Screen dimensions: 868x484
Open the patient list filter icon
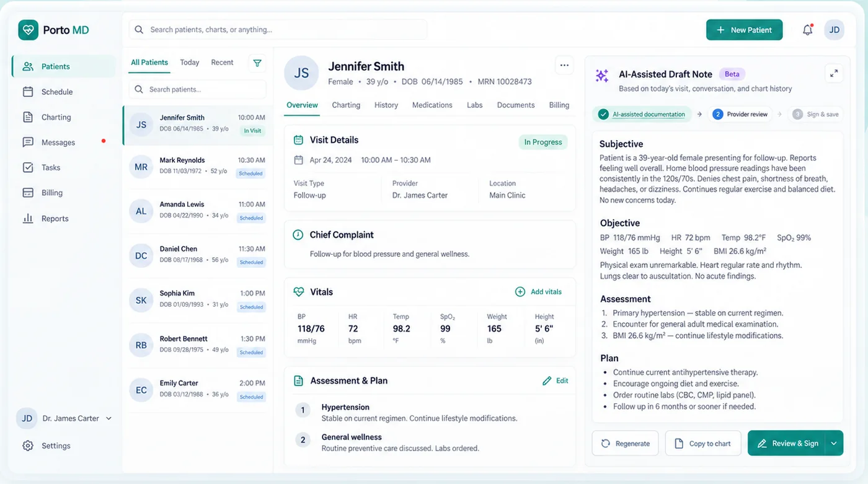[x=257, y=63]
